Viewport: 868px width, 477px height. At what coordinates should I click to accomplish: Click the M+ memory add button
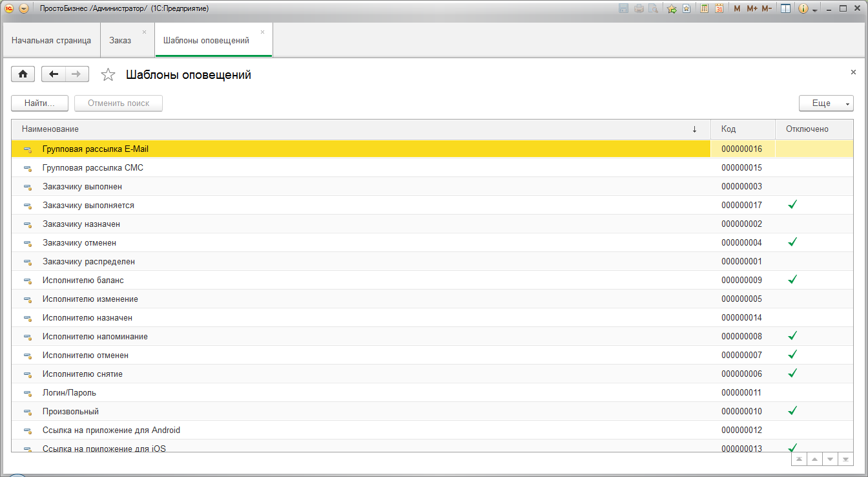(752, 9)
